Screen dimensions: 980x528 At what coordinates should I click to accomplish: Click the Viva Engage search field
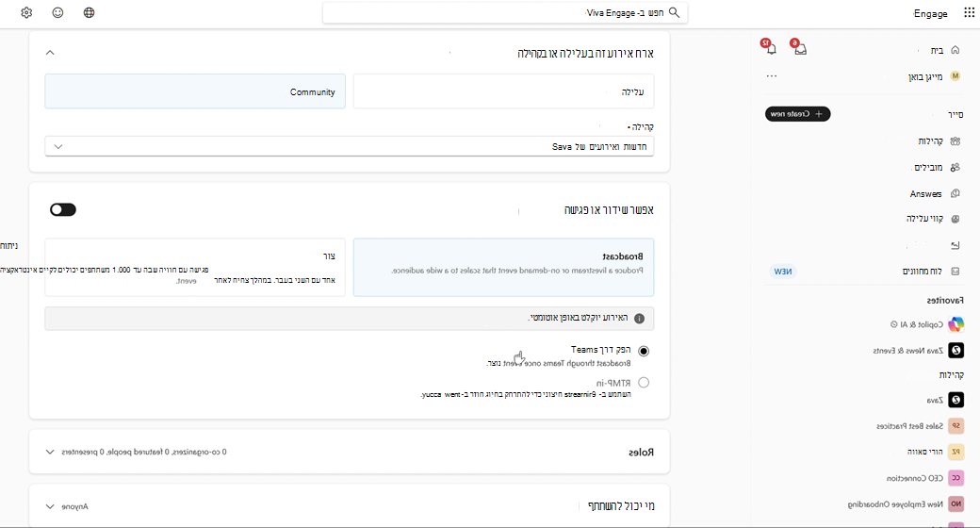pos(505,12)
